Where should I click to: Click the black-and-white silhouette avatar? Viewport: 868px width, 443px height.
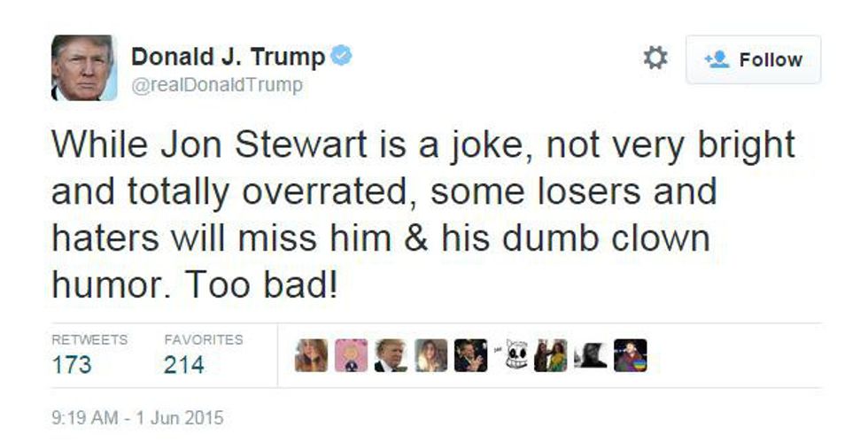tap(590, 355)
